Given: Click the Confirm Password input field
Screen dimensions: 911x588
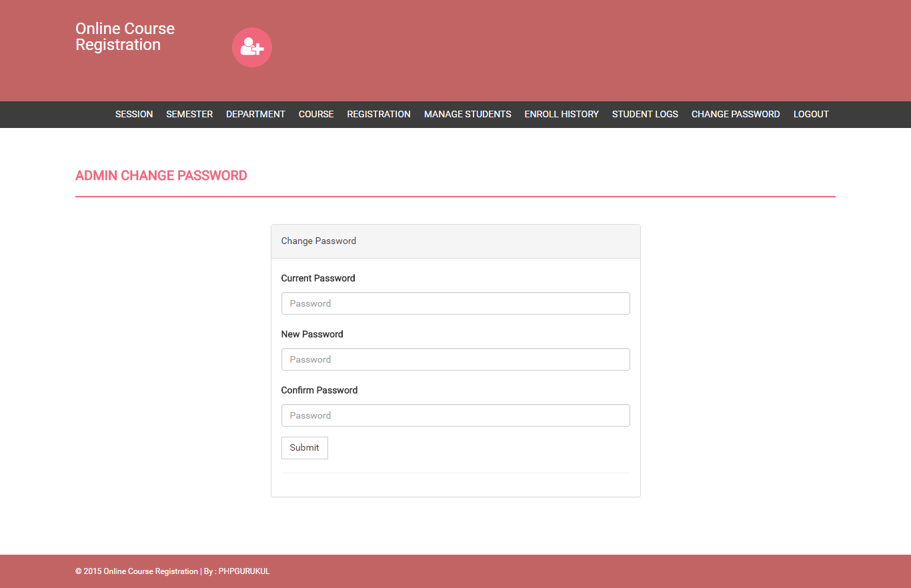Looking at the screenshot, I should coord(455,415).
